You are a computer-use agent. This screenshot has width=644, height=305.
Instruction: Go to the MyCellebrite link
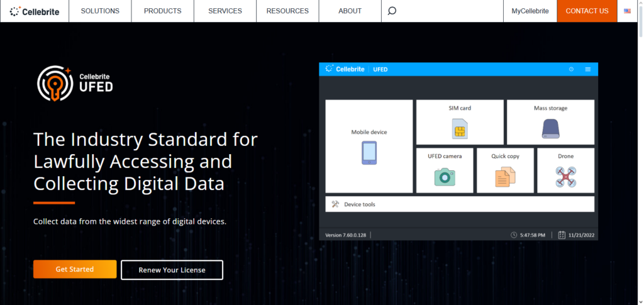click(x=530, y=11)
